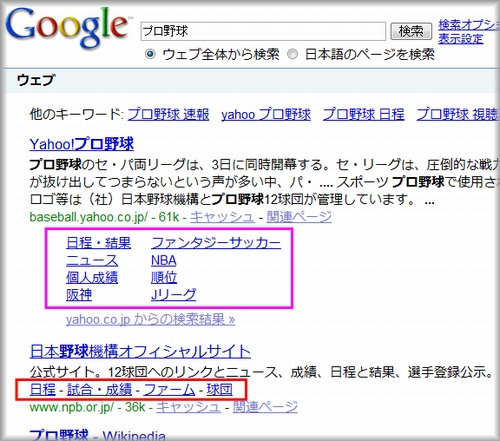Viewport: 500px width, 441px height.
Task: Open 関連ページ link of baseball.yahoo.co.jp result
Action: pos(299,217)
